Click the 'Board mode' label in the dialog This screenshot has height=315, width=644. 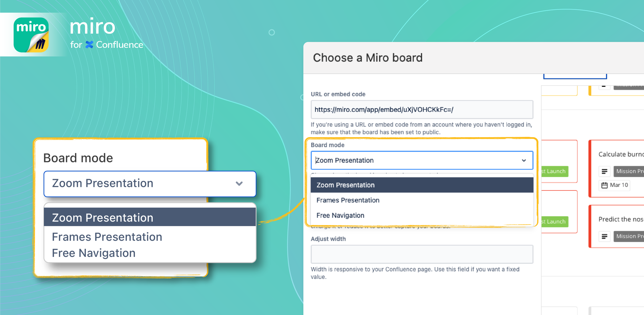click(x=327, y=145)
